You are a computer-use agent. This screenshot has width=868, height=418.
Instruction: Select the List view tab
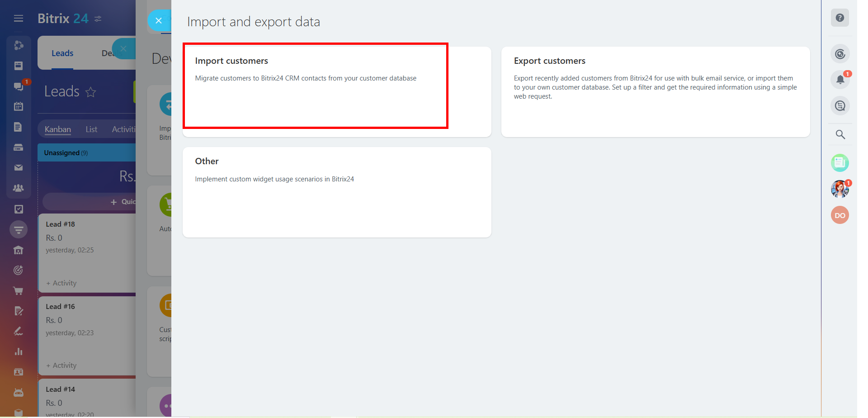[91, 129]
